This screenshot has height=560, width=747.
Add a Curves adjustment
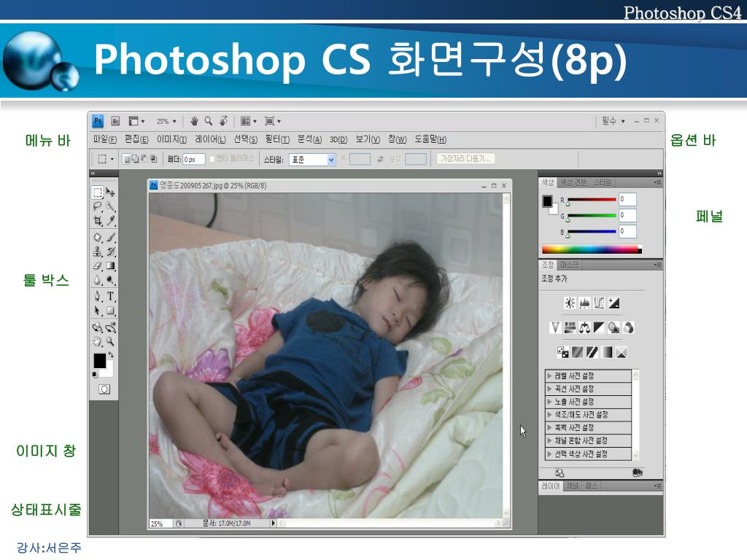[600, 303]
